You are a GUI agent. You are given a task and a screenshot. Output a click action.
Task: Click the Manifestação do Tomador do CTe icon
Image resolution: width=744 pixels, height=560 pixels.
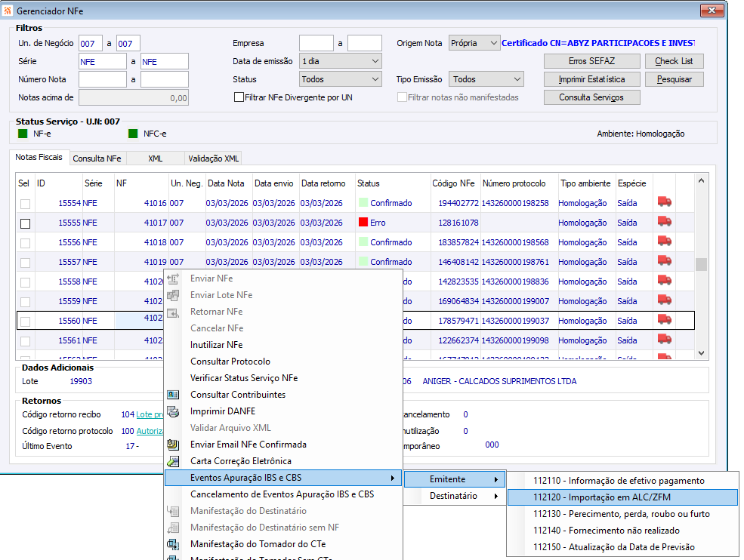click(173, 544)
